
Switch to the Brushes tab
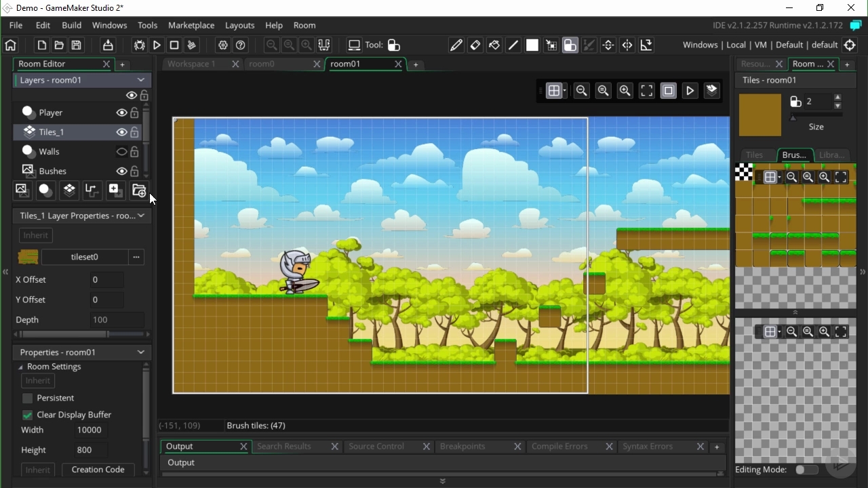(793, 155)
